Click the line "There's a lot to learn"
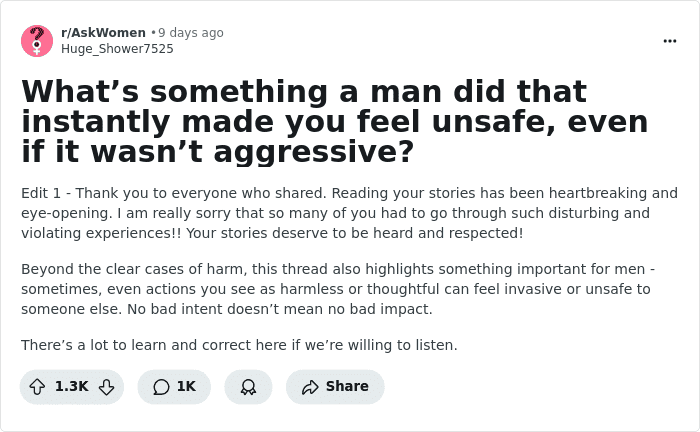 point(239,345)
